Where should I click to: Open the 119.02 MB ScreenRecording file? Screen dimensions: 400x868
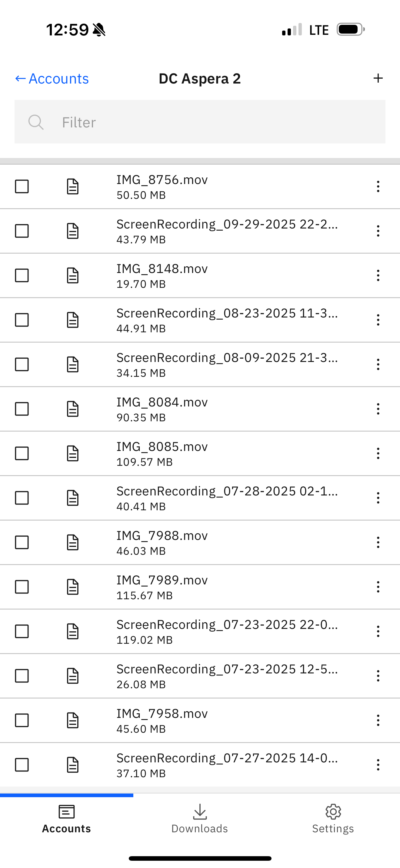(226, 631)
